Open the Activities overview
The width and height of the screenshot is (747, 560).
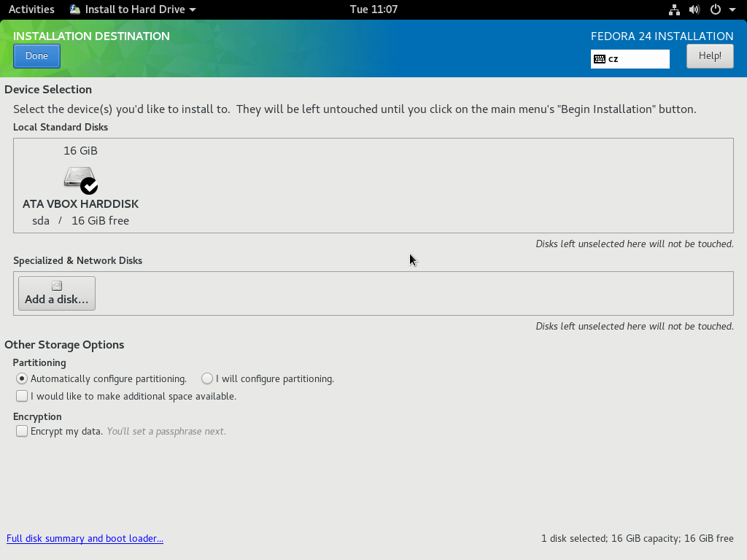[31, 9]
